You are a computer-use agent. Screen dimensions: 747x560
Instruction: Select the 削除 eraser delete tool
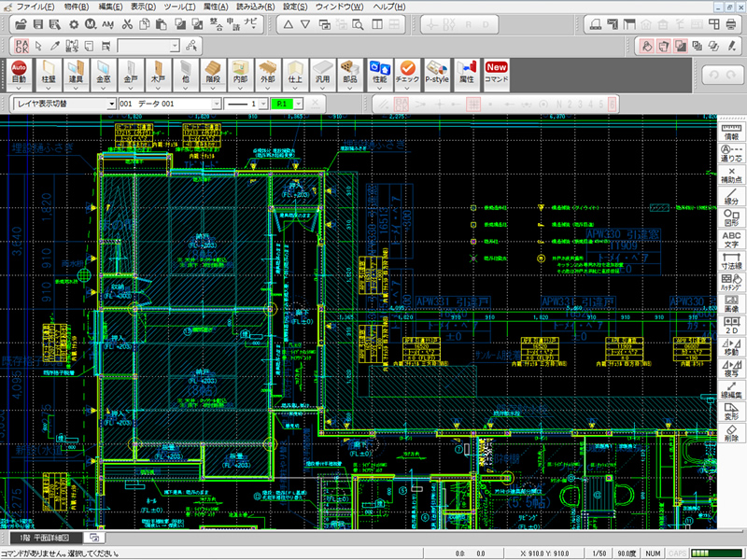pos(731,433)
